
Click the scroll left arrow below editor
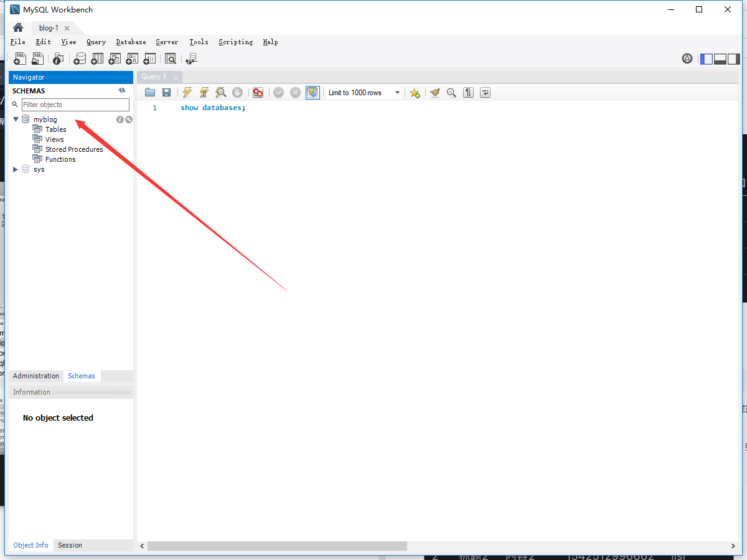[x=142, y=546]
